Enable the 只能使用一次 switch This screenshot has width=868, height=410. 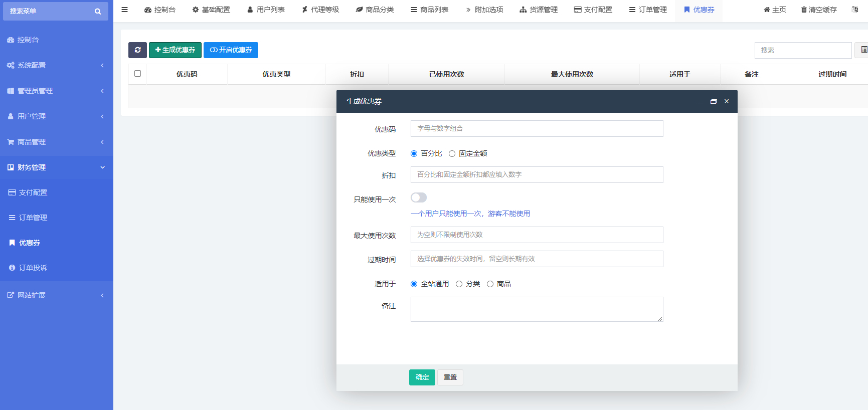419,198
